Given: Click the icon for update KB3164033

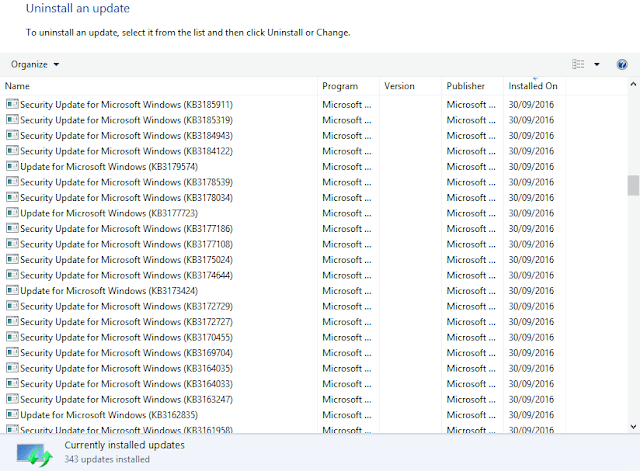Looking at the screenshot, I should click(12, 383).
